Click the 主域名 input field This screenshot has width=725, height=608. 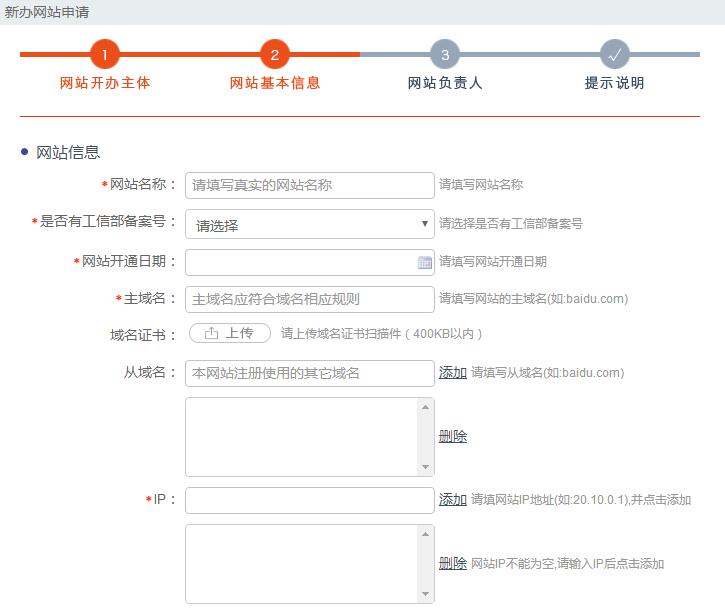pyautogui.click(x=309, y=299)
